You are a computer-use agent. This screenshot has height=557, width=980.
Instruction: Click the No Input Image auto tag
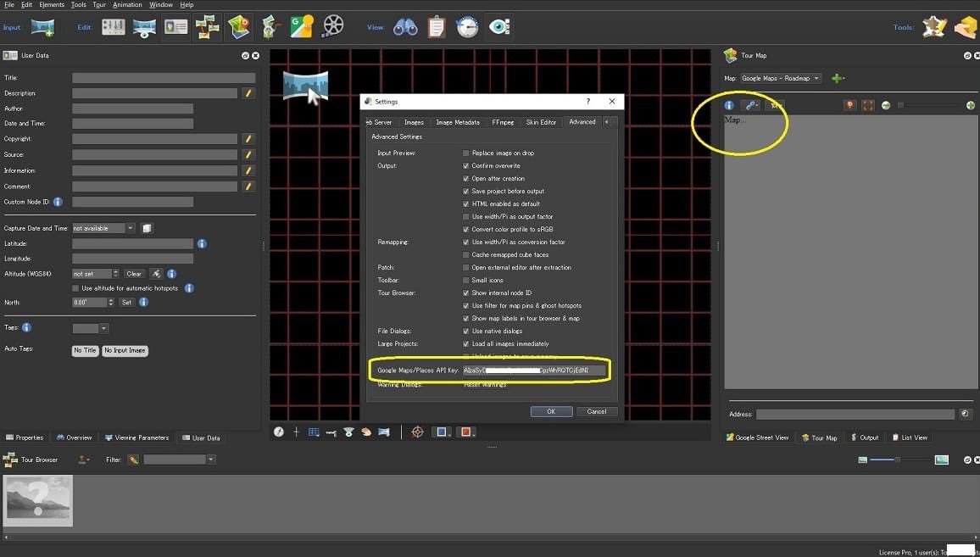point(125,351)
